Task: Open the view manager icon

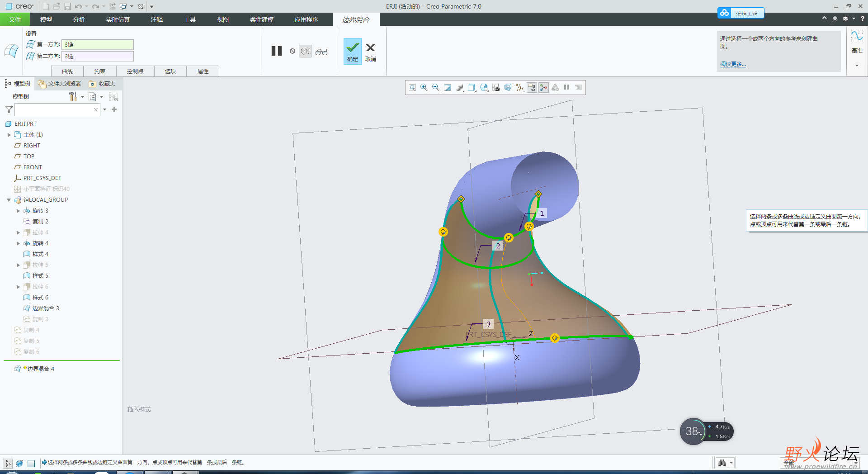Action: 484,87
